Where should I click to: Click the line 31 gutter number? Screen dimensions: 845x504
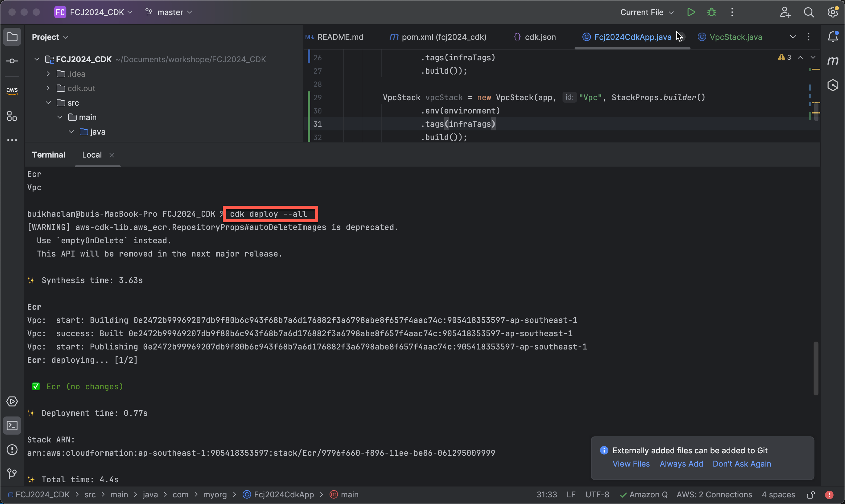[x=317, y=124]
